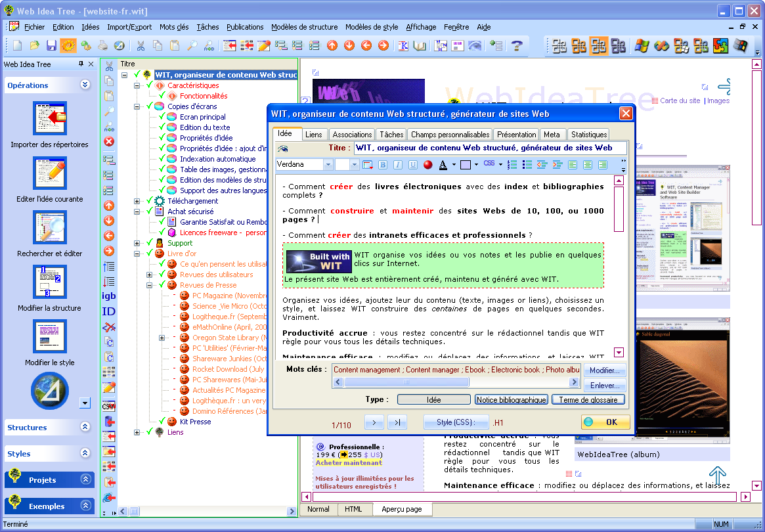This screenshot has width=765, height=532.
Task: Apply italic formatting to selected text
Action: pos(396,164)
